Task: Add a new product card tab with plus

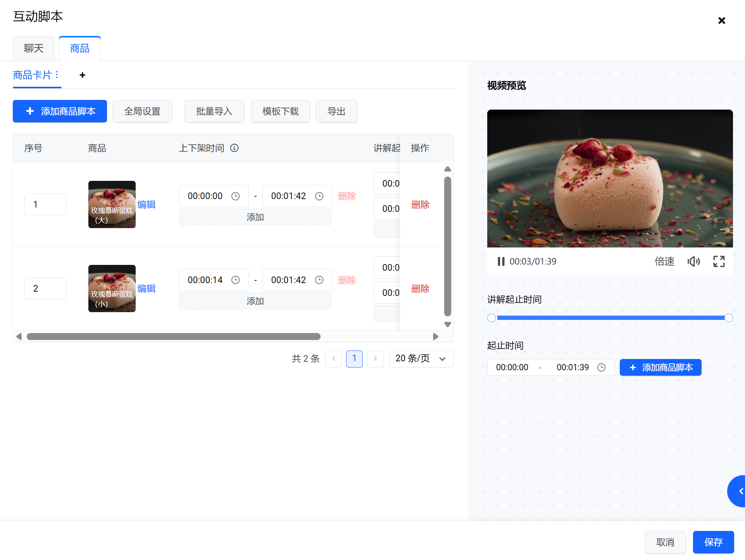Action: coord(82,75)
